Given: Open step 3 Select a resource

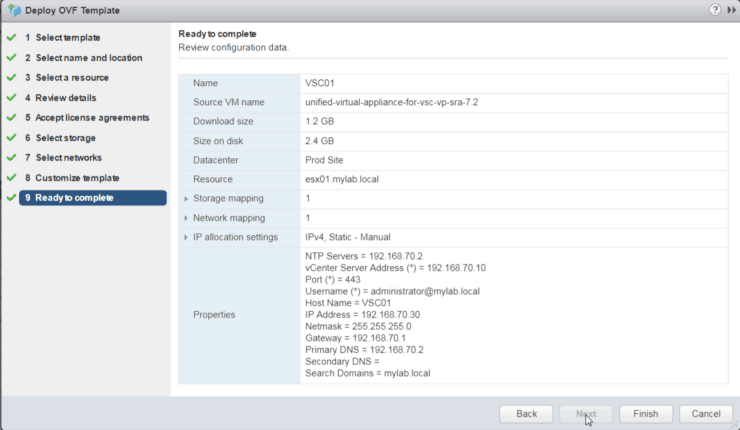Looking at the screenshot, I should [72, 78].
